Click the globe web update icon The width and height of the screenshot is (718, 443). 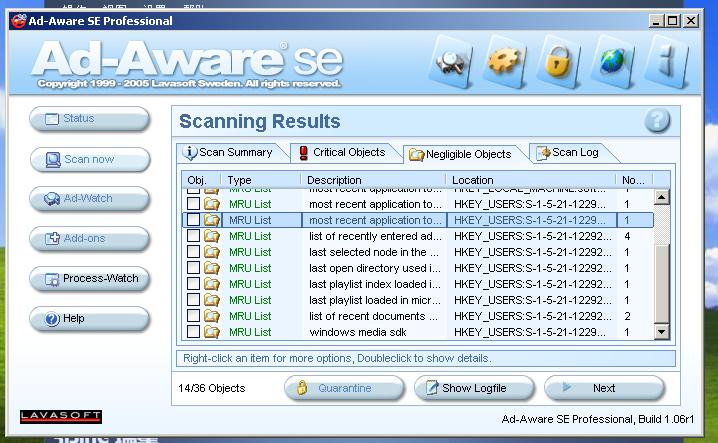click(612, 62)
